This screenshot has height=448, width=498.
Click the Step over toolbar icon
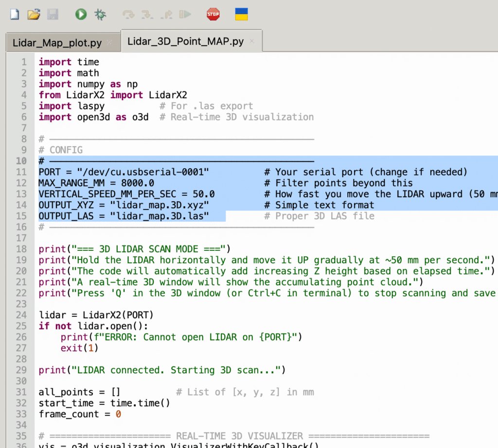(x=128, y=14)
